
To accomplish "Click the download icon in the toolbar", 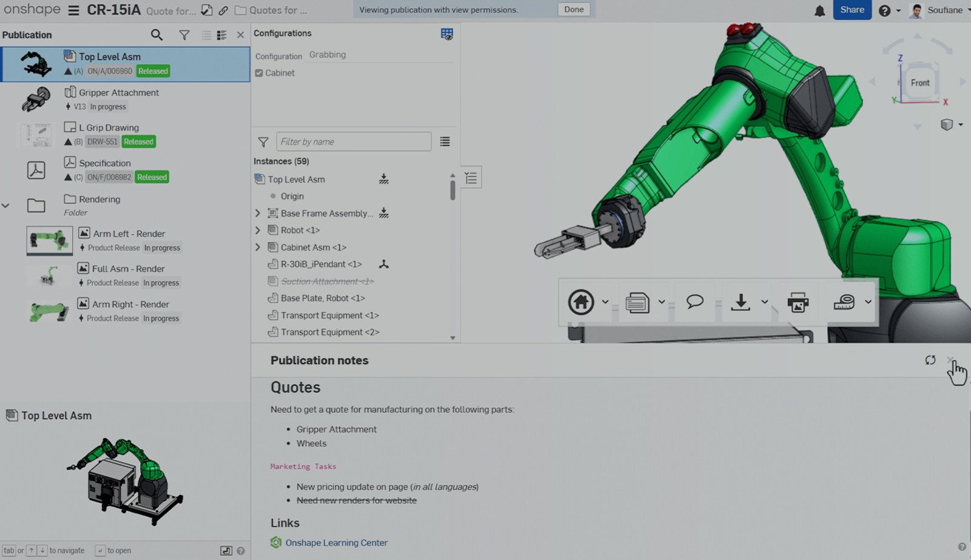I will click(x=740, y=302).
